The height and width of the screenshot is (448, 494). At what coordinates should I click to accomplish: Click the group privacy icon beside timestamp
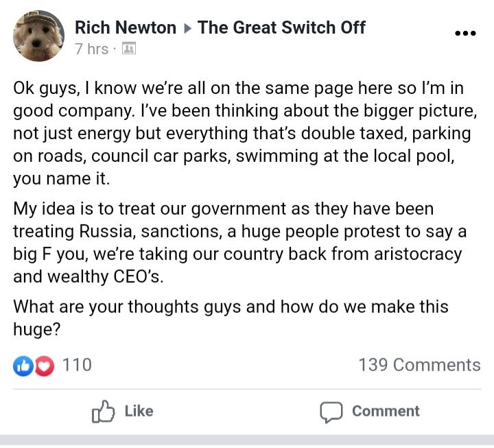point(128,49)
